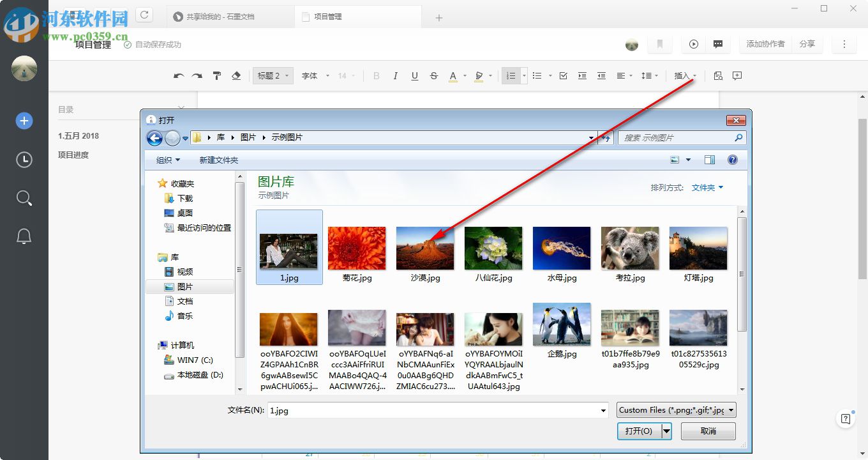
Task: Toggle numbered list formatting
Action: click(511, 76)
